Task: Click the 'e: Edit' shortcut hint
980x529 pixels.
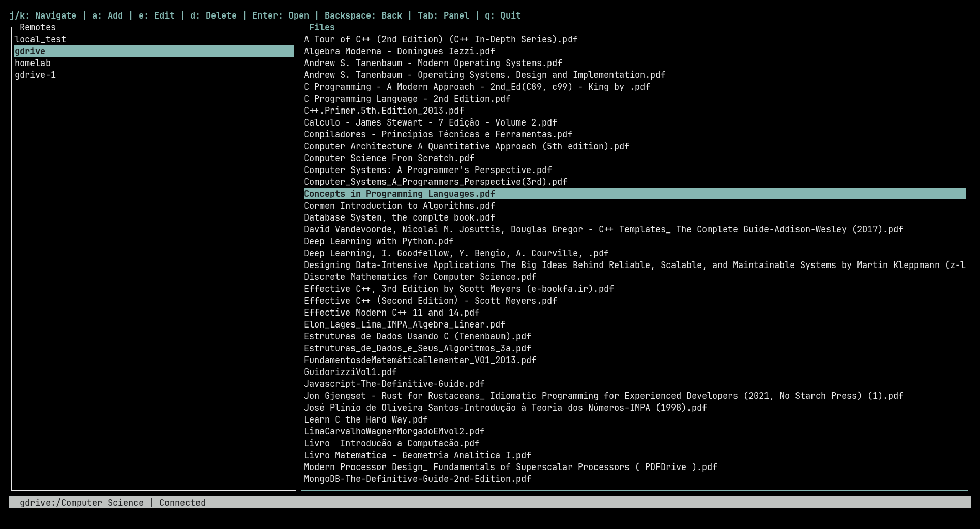Action: (157, 15)
